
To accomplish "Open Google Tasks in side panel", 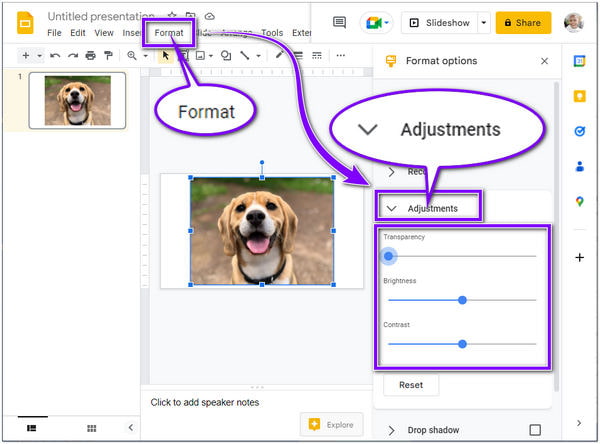I will pyautogui.click(x=580, y=131).
